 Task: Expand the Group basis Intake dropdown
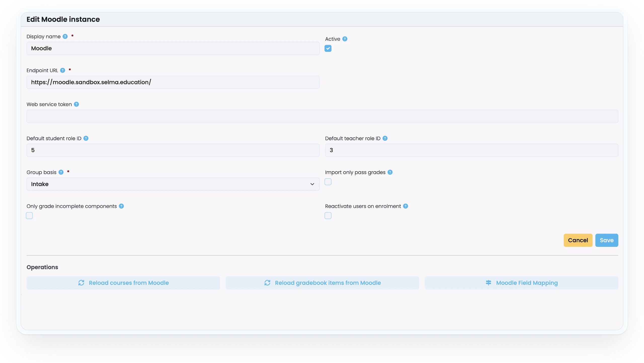173,184
